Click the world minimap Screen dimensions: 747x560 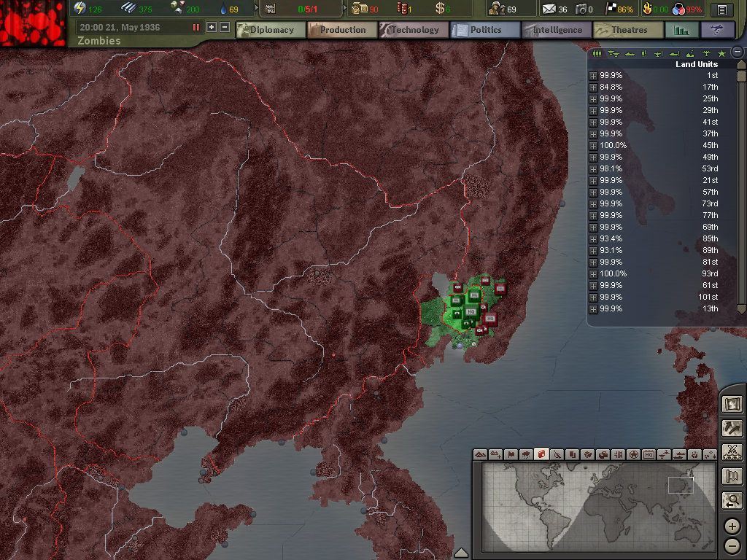tap(598, 507)
